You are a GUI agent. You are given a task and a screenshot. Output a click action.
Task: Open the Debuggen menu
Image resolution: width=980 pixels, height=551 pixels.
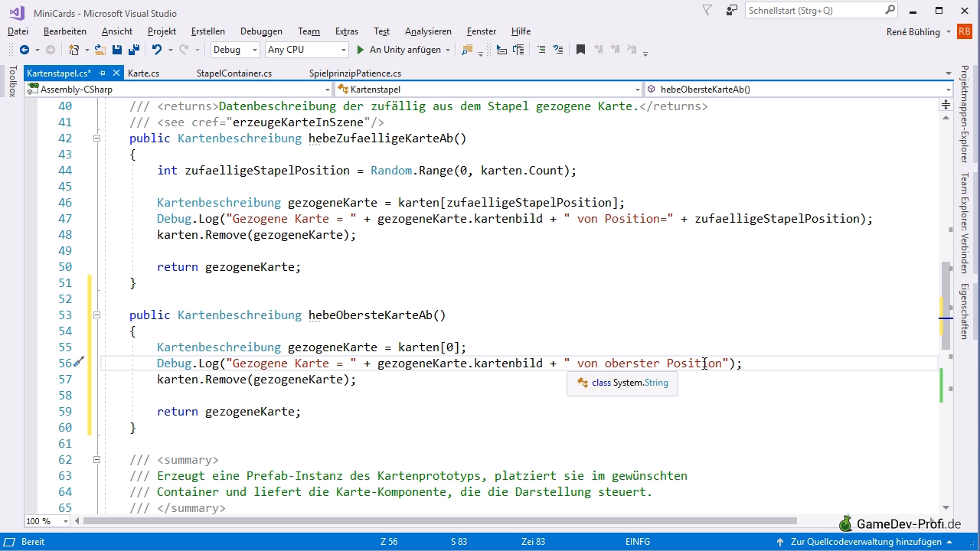pos(261,31)
